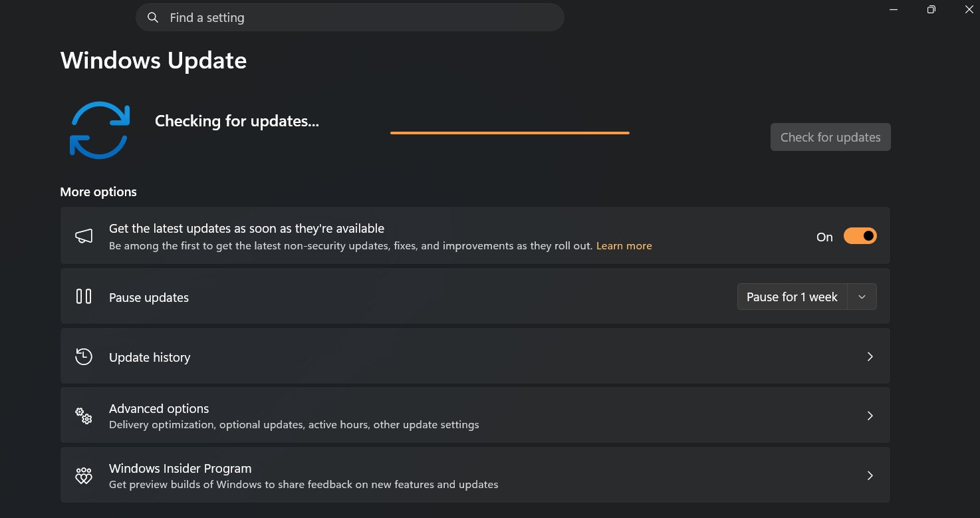The width and height of the screenshot is (980, 518).
Task: Click the search magnifier icon
Action: point(153,18)
